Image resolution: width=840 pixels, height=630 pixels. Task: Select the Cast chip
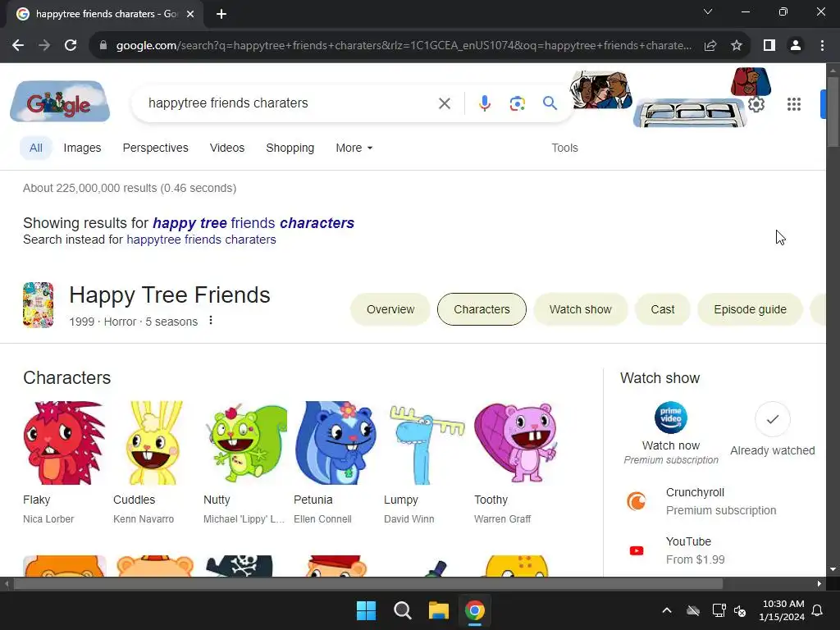pos(662,309)
